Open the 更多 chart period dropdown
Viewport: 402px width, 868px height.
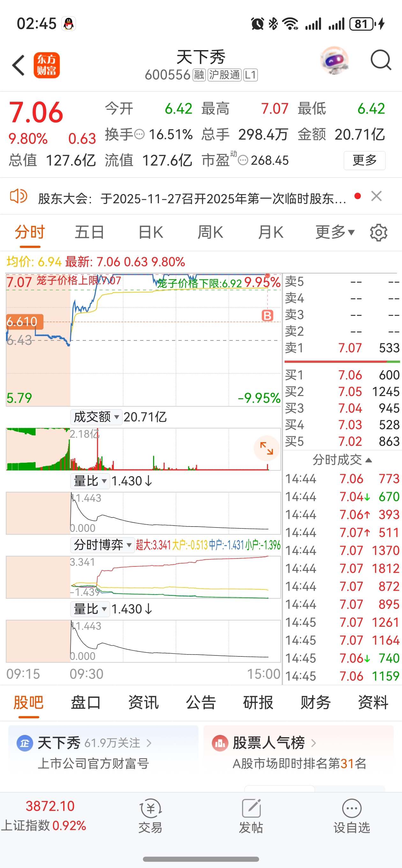pos(335,233)
